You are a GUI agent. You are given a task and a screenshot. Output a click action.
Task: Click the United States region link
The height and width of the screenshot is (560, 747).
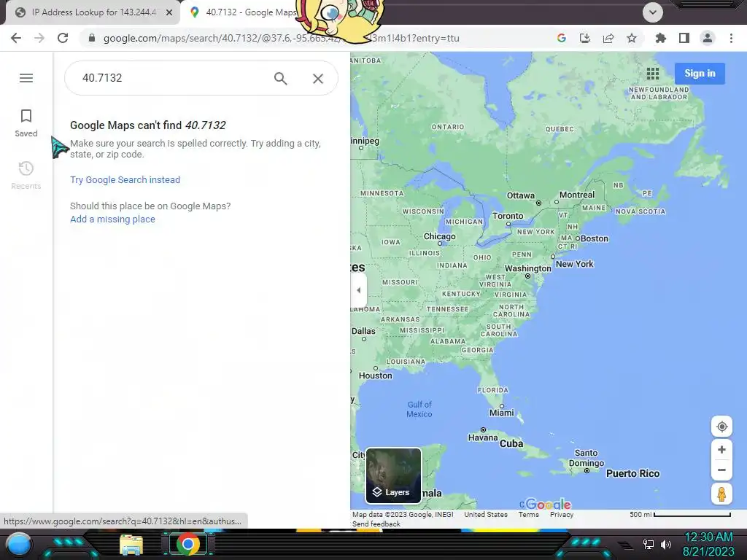click(x=486, y=514)
